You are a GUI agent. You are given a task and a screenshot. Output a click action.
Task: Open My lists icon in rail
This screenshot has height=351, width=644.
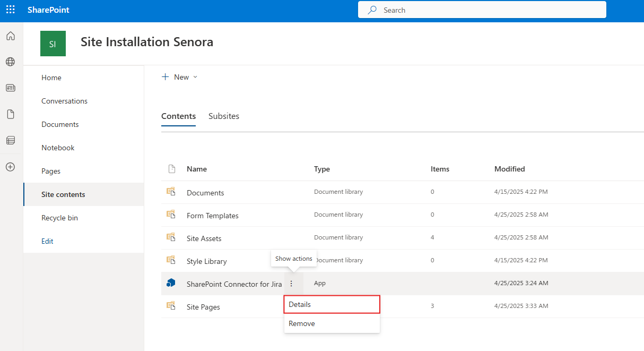coord(11,141)
